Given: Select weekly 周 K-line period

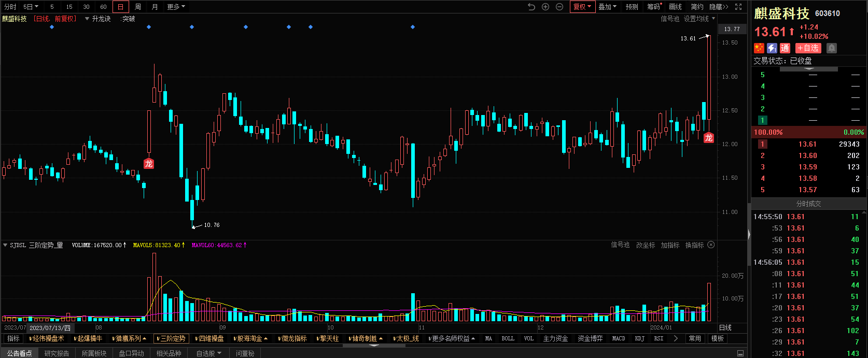Looking at the screenshot, I should [137, 7].
